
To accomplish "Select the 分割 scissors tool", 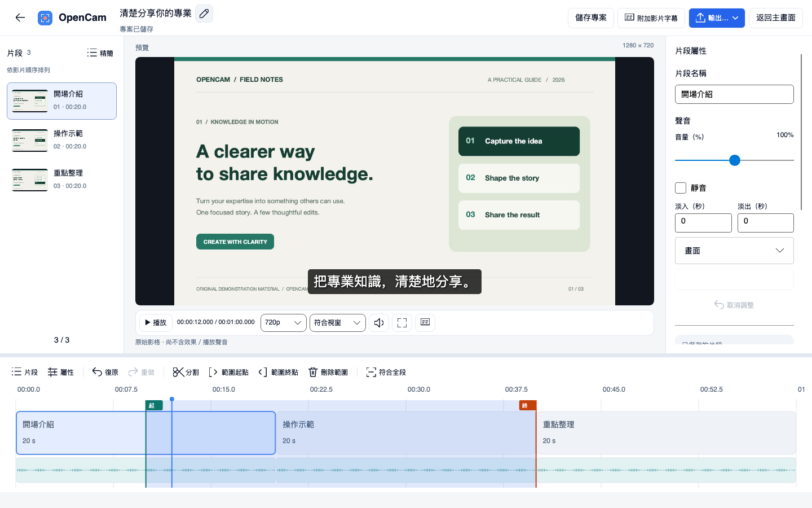I will coord(186,372).
